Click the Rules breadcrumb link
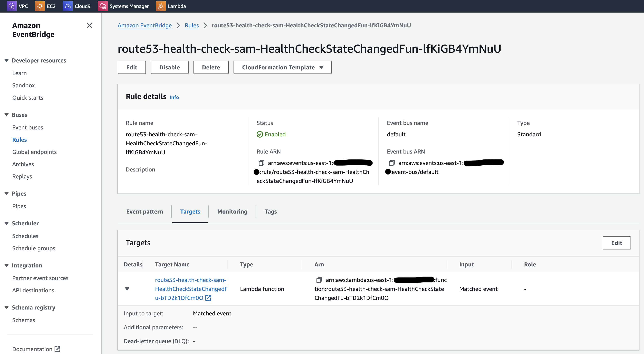The width and height of the screenshot is (644, 354). pyautogui.click(x=191, y=25)
